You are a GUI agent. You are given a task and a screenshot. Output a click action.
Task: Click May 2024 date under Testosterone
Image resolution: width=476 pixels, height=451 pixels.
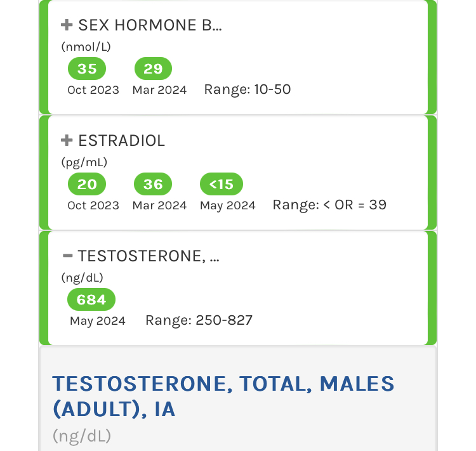98,321
